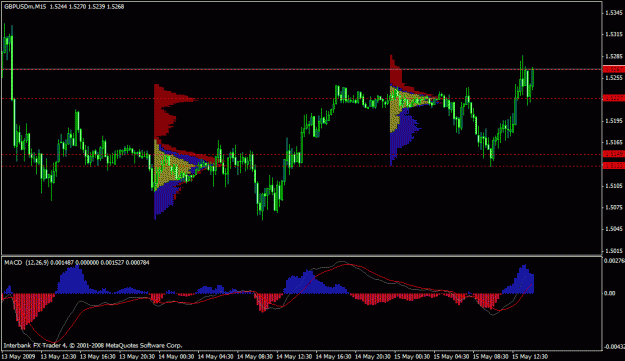This screenshot has height=361, width=625.
Task: Click the MACD 0.00276 upper scale label
Action: pos(614,261)
